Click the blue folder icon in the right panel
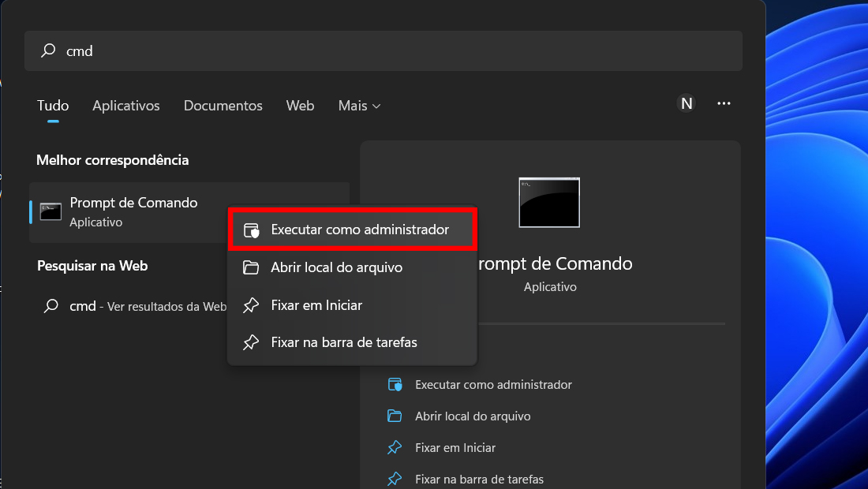The image size is (868, 489). pyautogui.click(x=395, y=416)
